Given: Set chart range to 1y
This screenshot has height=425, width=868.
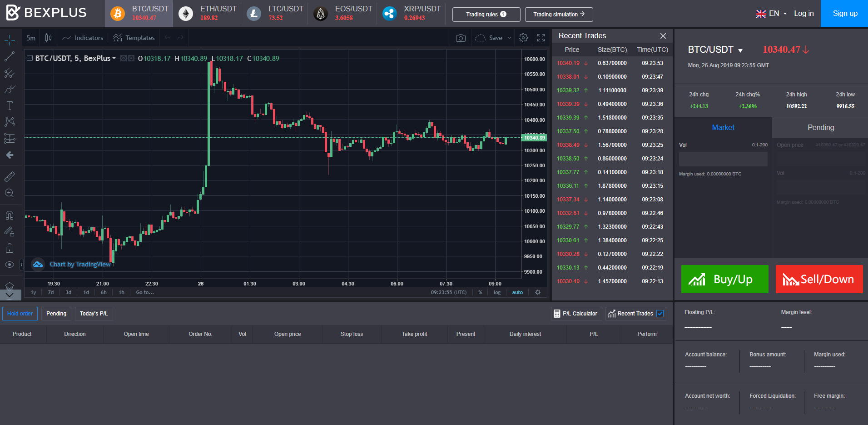Looking at the screenshot, I should [34, 292].
